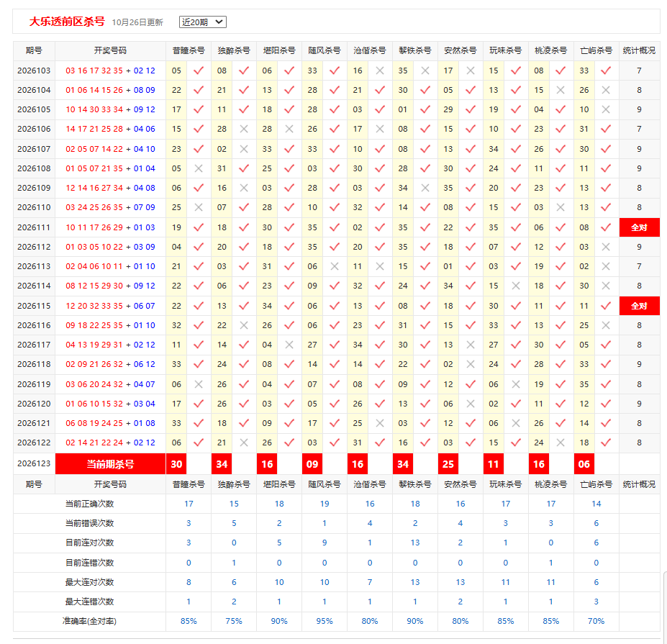Click the 最大连错次数 row label
Viewport: 667px width, 644px height.
click(x=89, y=602)
